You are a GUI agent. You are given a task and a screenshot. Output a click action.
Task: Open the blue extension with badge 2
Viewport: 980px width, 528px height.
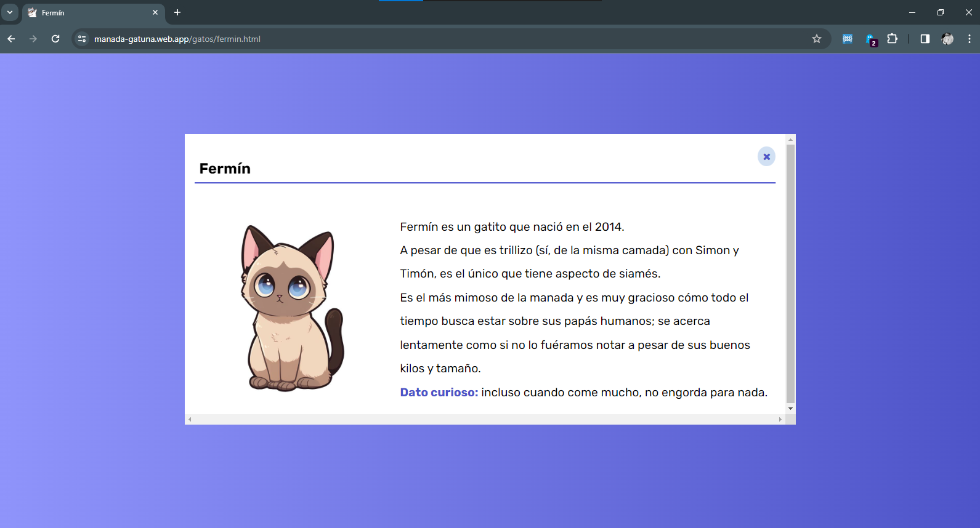click(x=870, y=39)
